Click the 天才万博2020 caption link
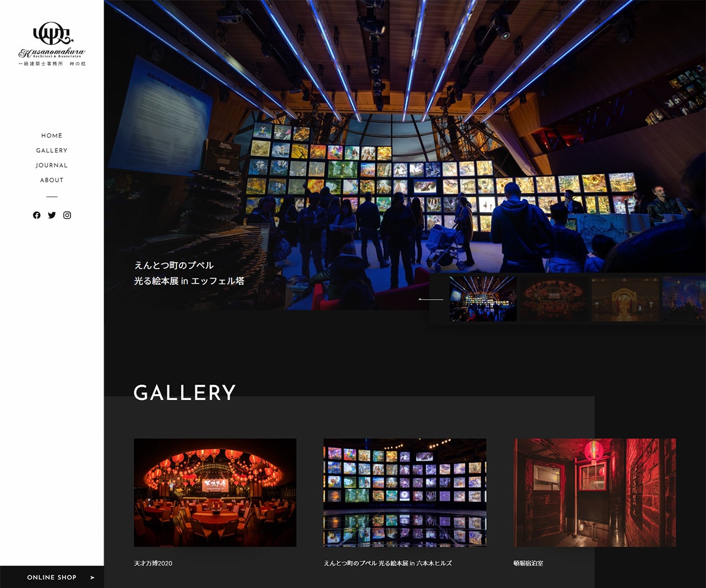This screenshot has width=706, height=588. [x=153, y=563]
